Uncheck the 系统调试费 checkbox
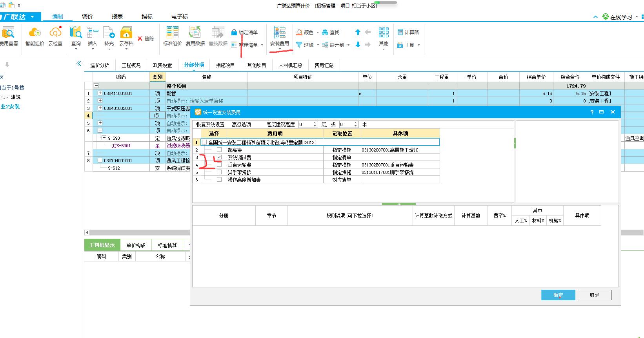Viewport: 644px width, 338px height. [219, 157]
